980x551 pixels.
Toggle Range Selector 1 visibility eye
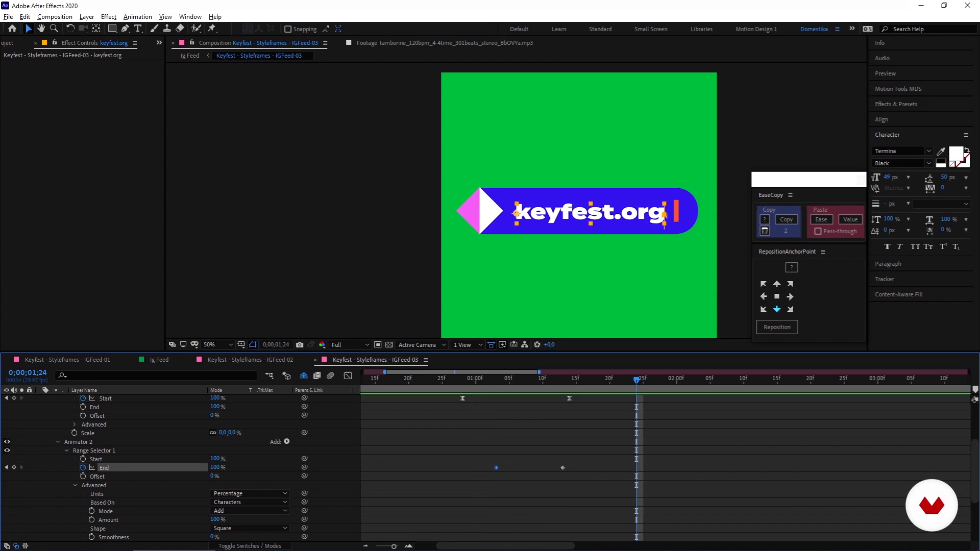[x=7, y=450]
